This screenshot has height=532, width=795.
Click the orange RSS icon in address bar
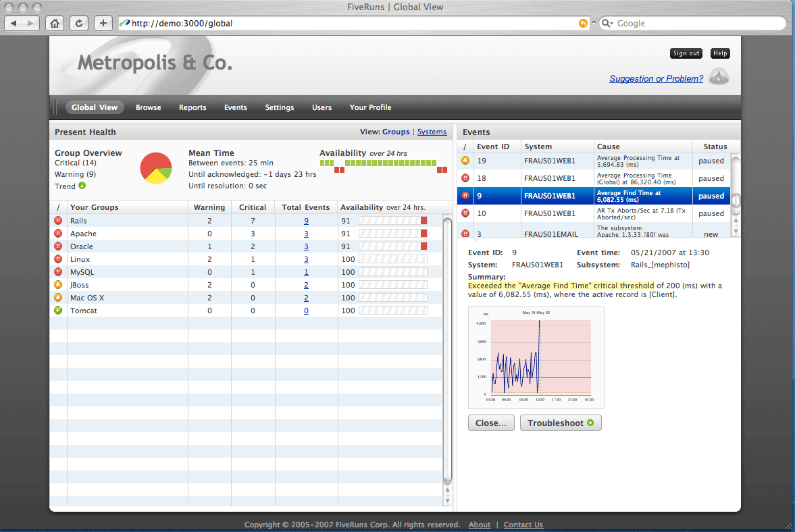(583, 24)
